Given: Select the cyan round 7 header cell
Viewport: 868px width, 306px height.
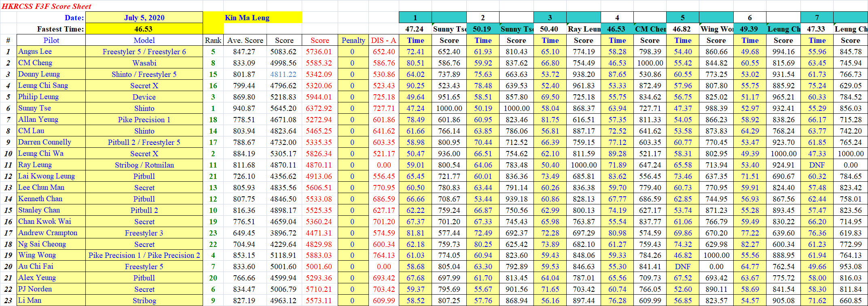Looking at the screenshot, I should click(x=817, y=17).
